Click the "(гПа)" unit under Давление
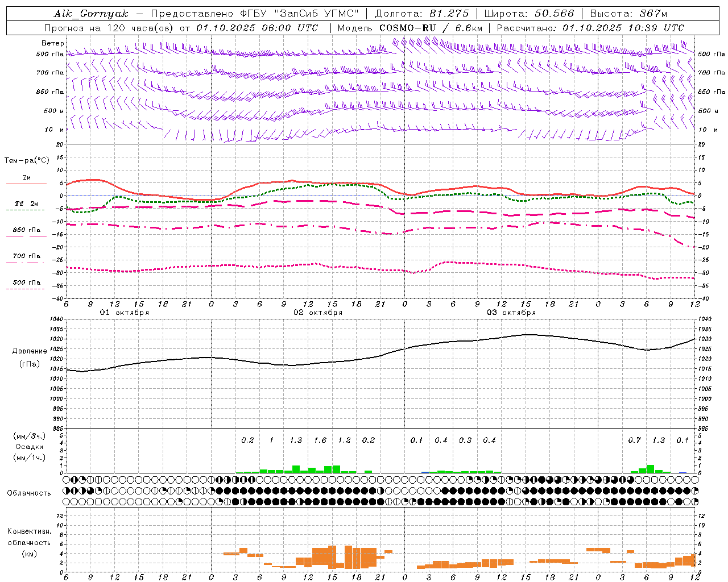The image size is (728, 582). 30,364
